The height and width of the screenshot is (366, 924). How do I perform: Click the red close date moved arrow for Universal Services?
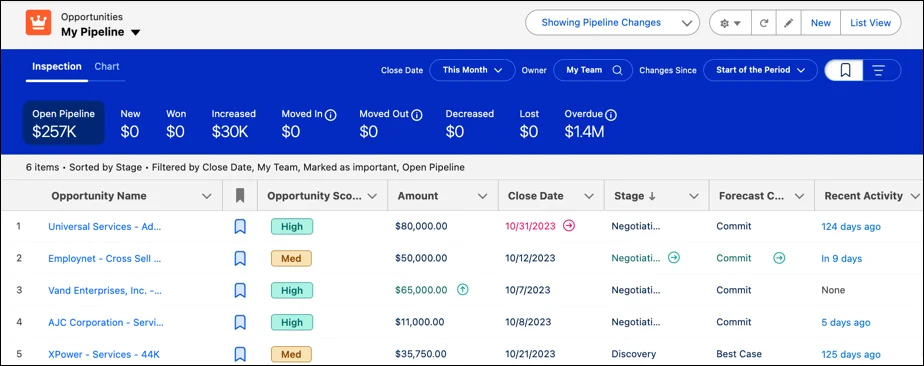point(569,226)
